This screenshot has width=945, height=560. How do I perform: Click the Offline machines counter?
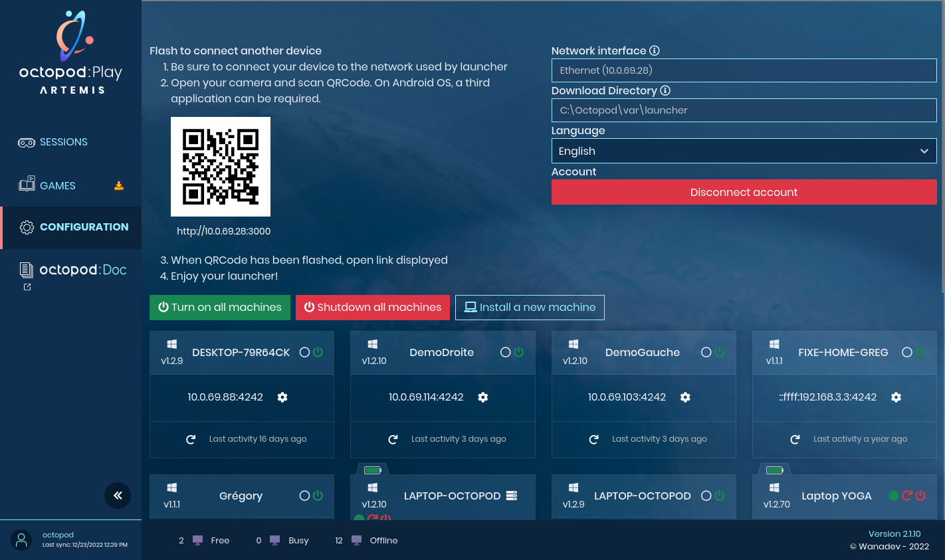(366, 541)
